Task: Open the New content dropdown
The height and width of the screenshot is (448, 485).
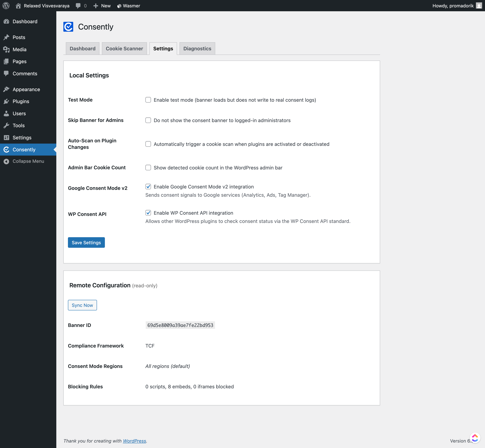Action: (x=102, y=6)
